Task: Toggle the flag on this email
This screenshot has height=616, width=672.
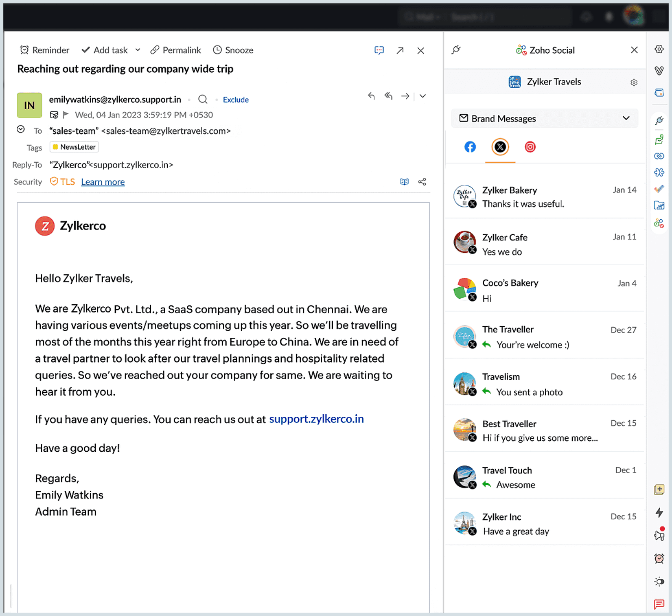Action: click(66, 115)
